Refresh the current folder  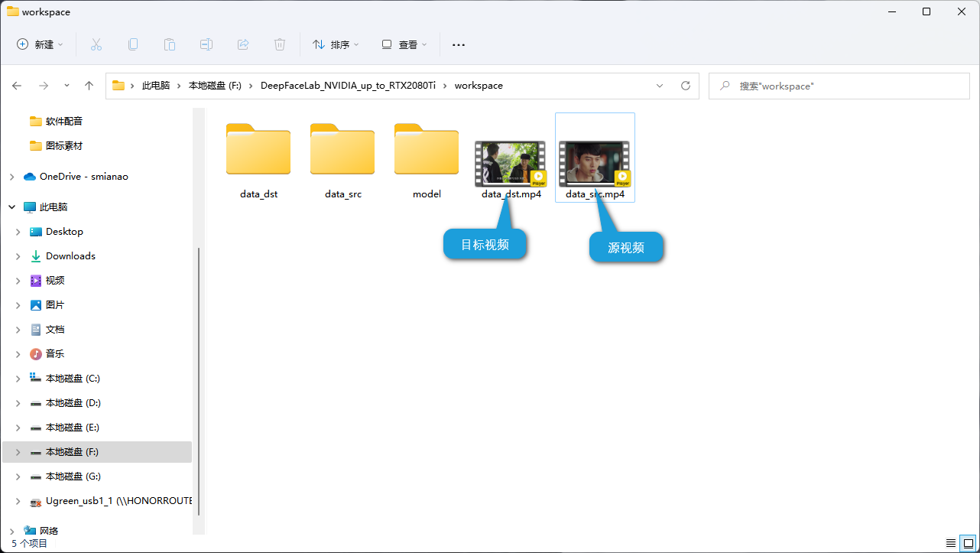686,86
